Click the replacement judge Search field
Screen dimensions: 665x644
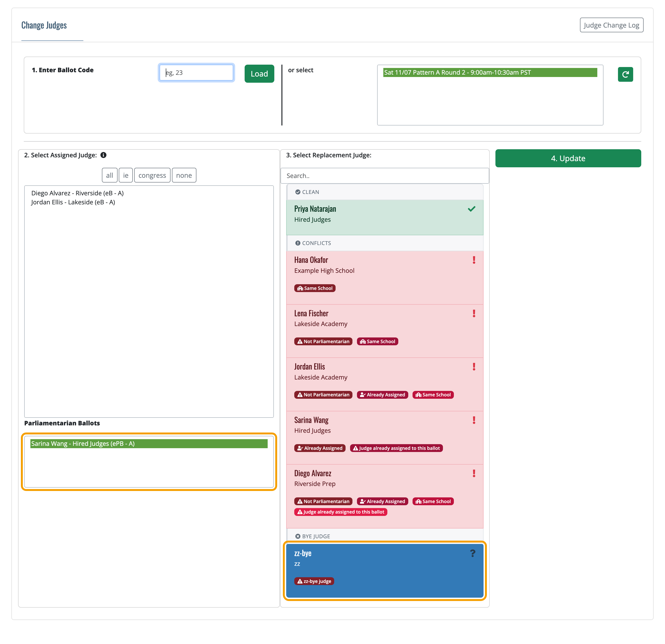coord(385,176)
